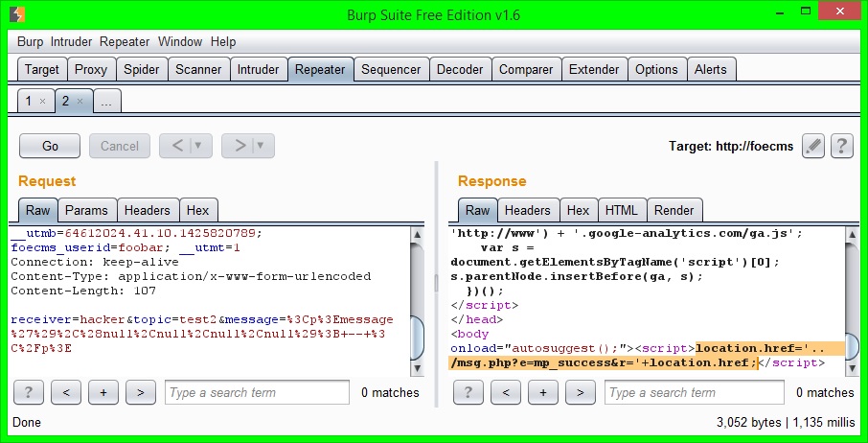Go back in request history

pos(176,146)
